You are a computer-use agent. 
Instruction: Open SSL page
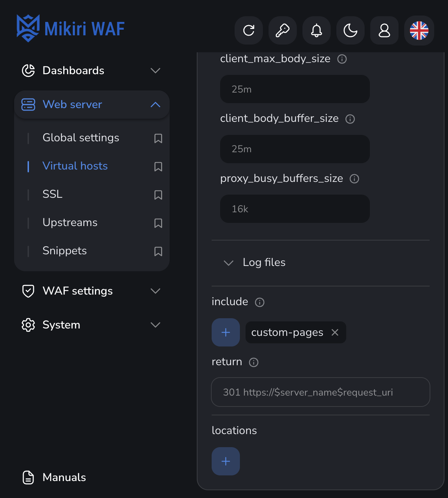tap(52, 194)
